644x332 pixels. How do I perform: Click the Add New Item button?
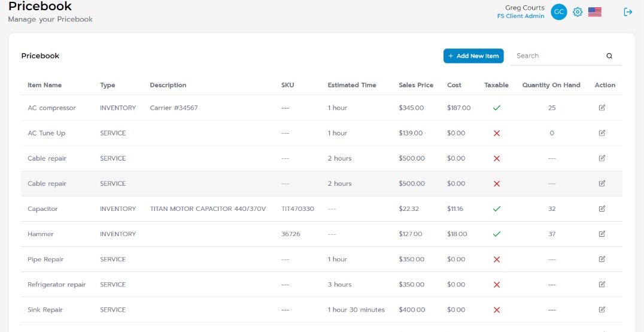tap(473, 56)
